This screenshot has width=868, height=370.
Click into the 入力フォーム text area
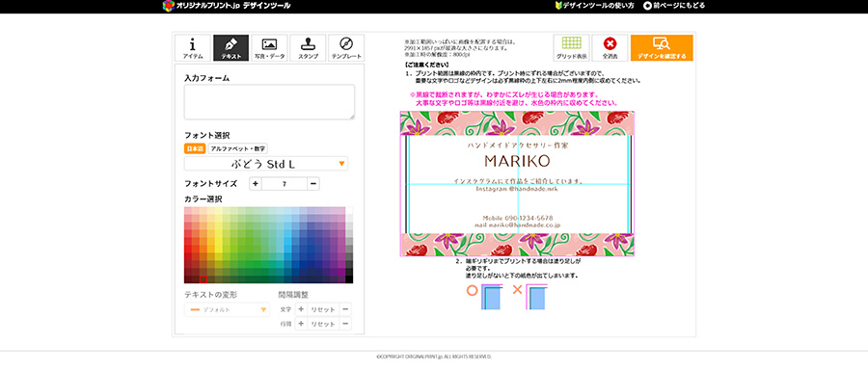[x=269, y=102]
